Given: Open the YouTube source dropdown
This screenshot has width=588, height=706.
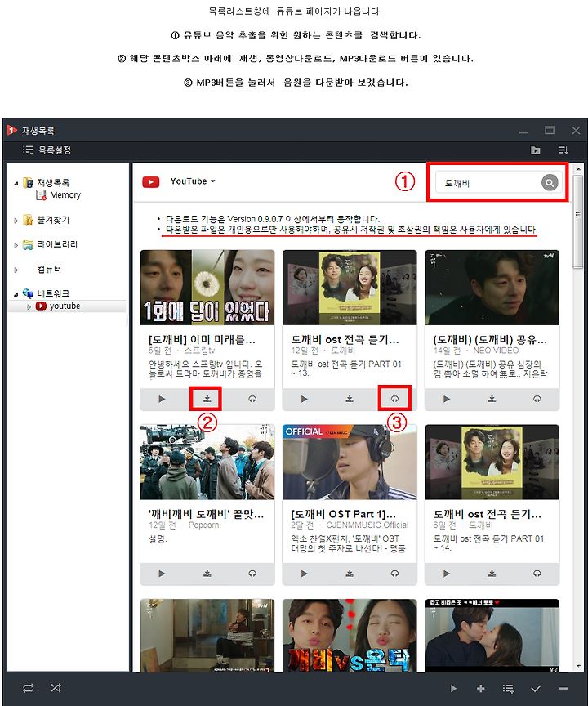Looking at the screenshot, I should [193, 181].
